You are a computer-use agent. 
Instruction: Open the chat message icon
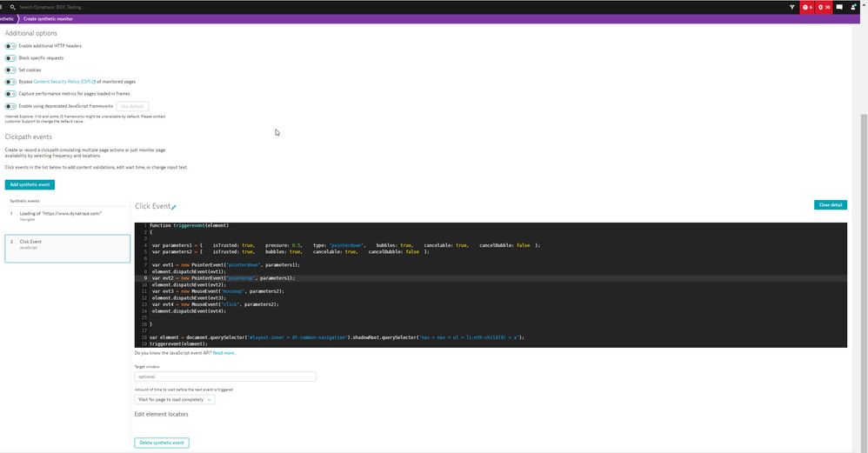coord(839,7)
